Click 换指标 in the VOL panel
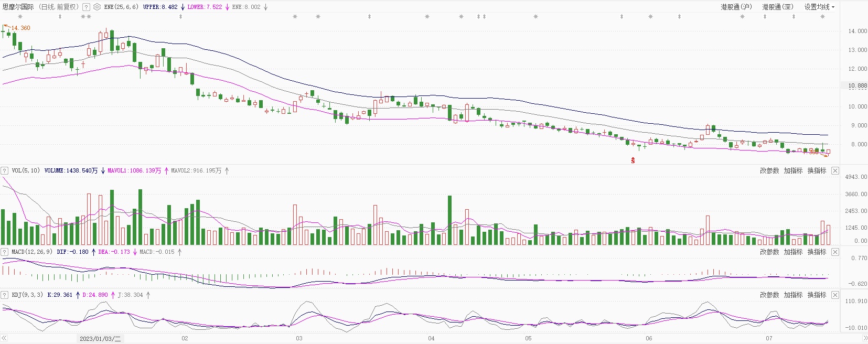Image resolution: width=868 pixels, height=344 pixels. click(817, 171)
